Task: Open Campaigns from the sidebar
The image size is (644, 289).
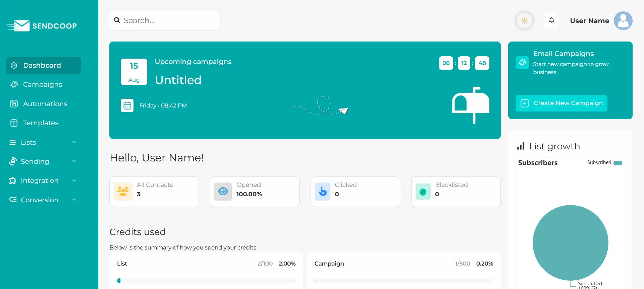Action: click(x=42, y=84)
